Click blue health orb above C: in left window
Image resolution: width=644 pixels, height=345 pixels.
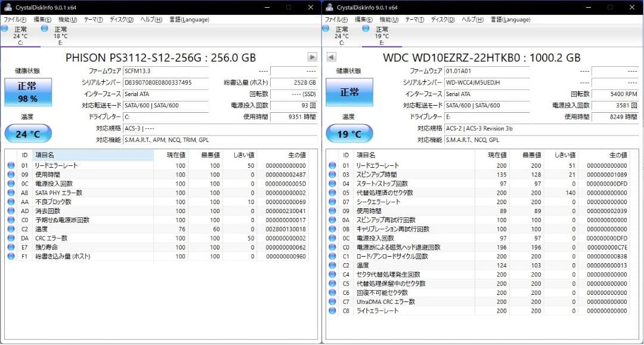[x=4, y=29]
